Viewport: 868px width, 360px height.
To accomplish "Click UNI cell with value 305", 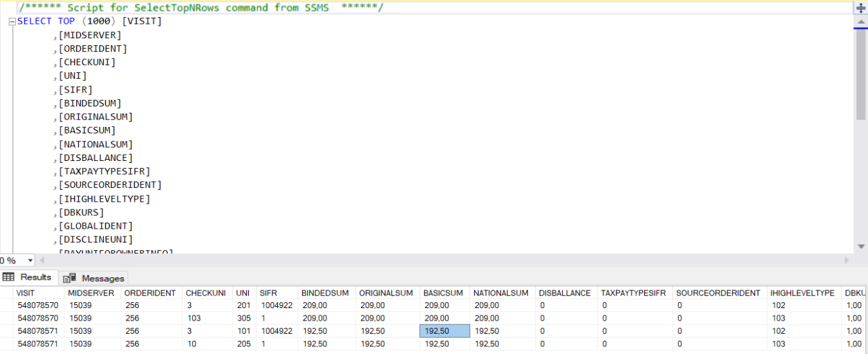I will click(x=245, y=318).
